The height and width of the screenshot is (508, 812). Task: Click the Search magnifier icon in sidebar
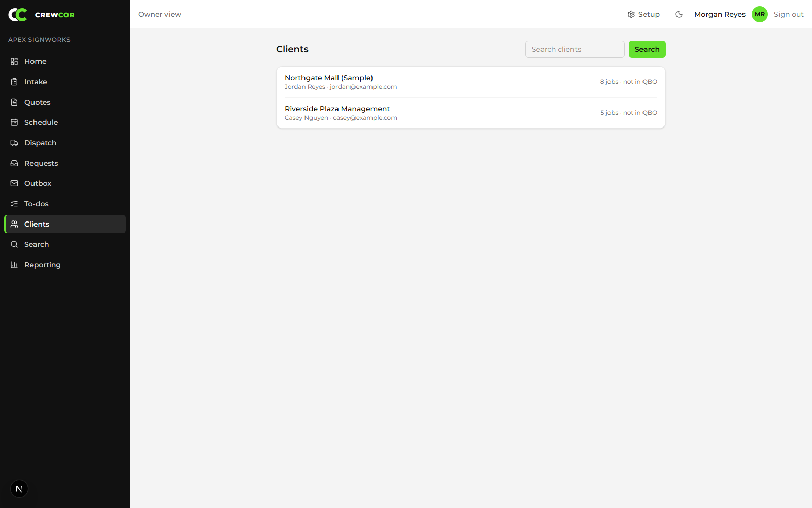point(14,244)
